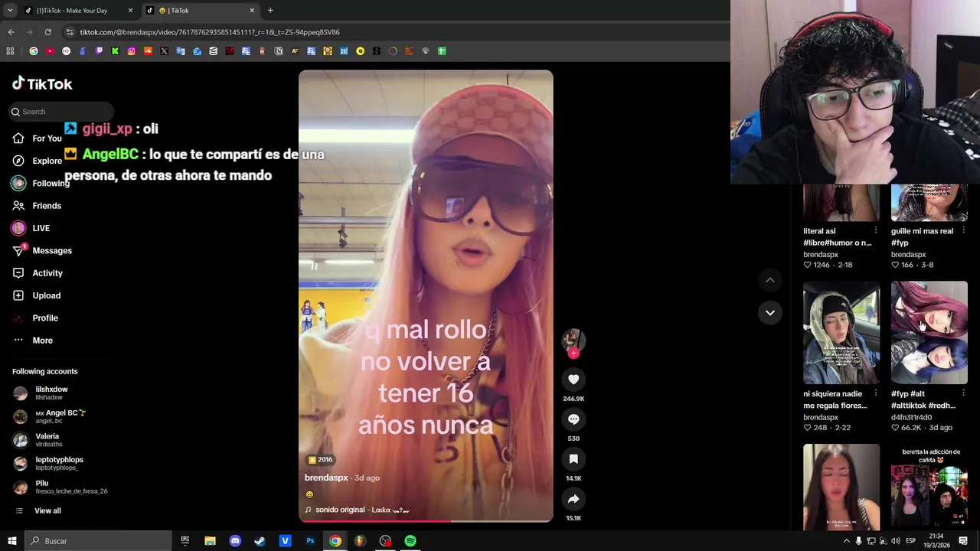Click the video progress bar
Screen dimensions: 980x551
[426, 520]
